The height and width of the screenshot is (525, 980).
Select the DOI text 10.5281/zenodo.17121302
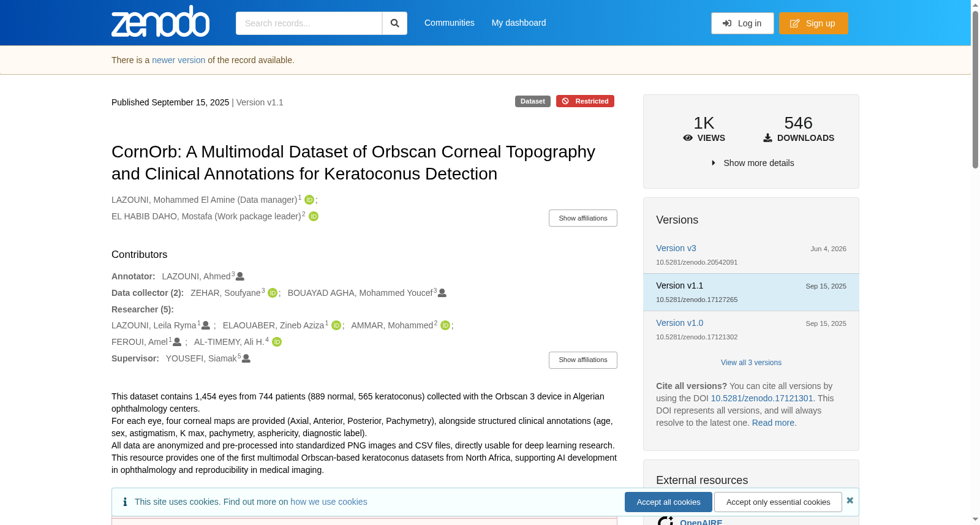click(696, 337)
